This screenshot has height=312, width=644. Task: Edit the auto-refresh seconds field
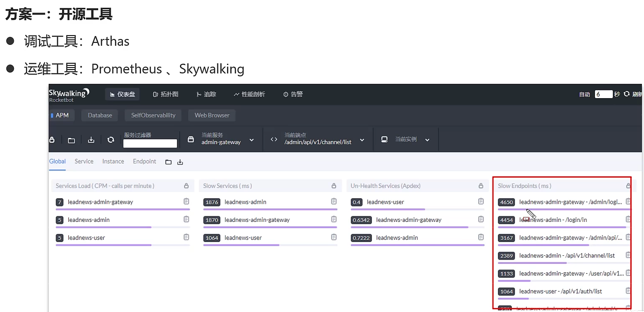(x=603, y=94)
